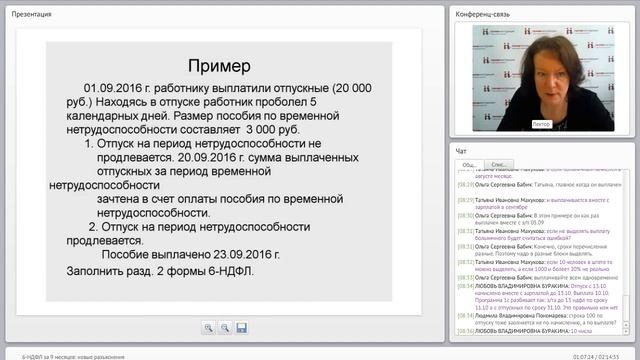The height and width of the screenshot is (360, 640).
Task: Click the chat scrollbar down arrow
Action: (626, 332)
